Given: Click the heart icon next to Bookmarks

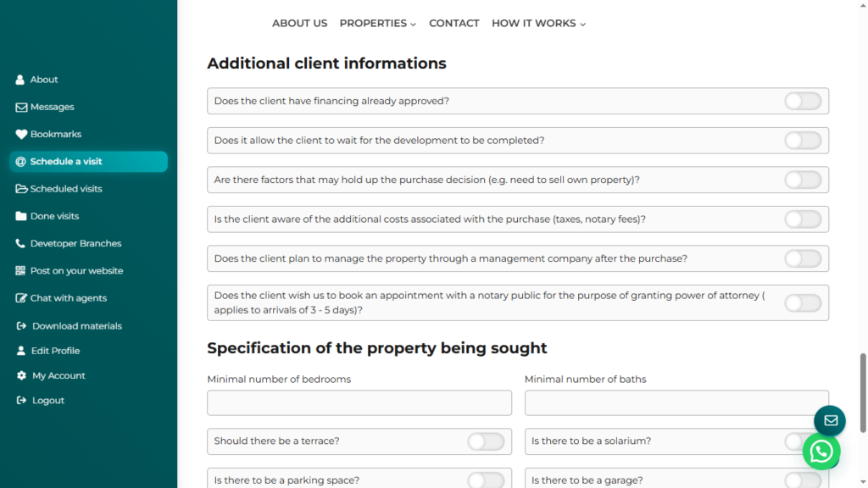Looking at the screenshot, I should [21, 134].
